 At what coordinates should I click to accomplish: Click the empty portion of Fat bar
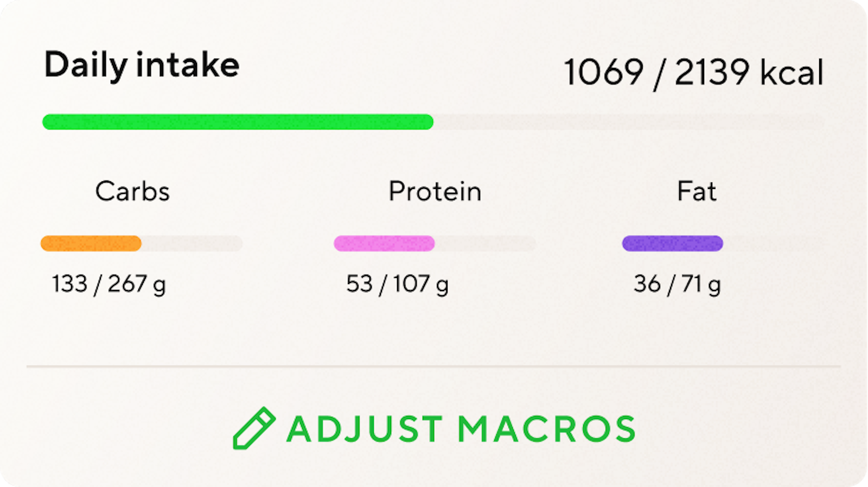(773, 243)
